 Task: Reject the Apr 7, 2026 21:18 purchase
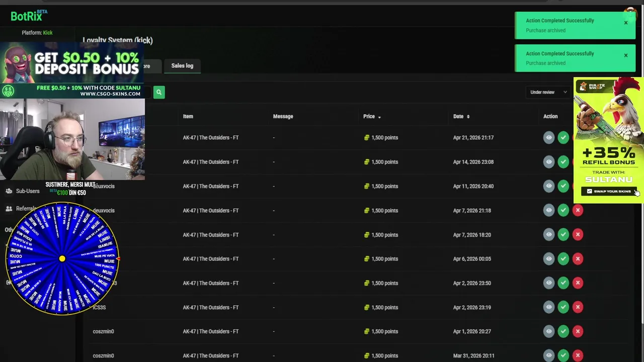point(578,210)
